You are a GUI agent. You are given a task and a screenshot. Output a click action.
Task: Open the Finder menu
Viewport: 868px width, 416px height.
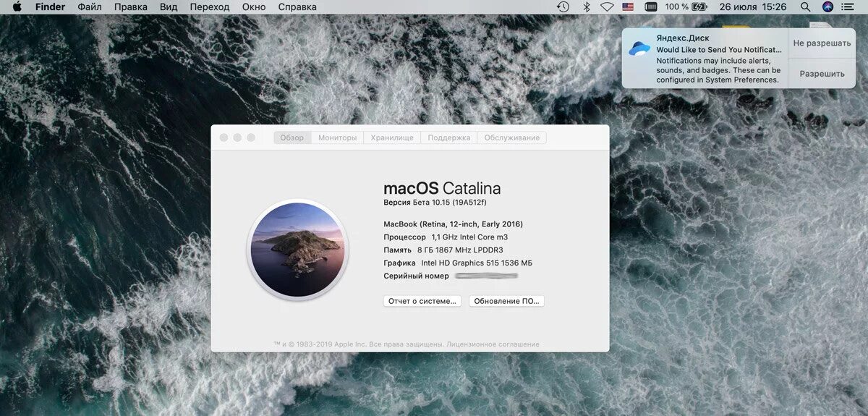click(50, 7)
